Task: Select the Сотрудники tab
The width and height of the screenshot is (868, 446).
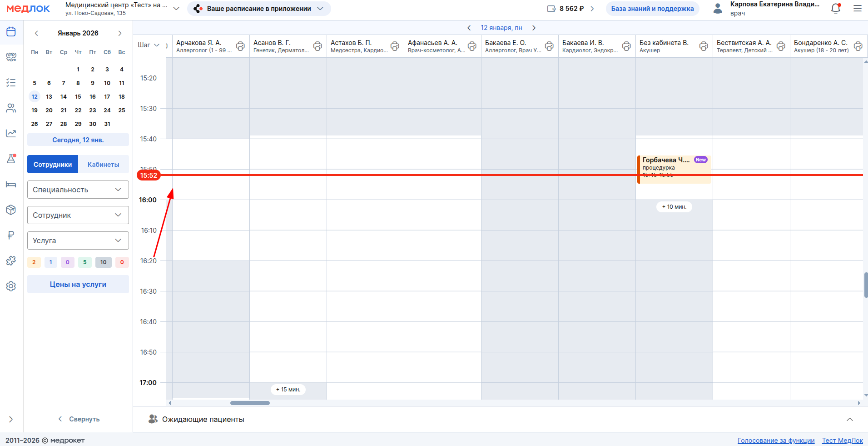Action: click(x=53, y=165)
